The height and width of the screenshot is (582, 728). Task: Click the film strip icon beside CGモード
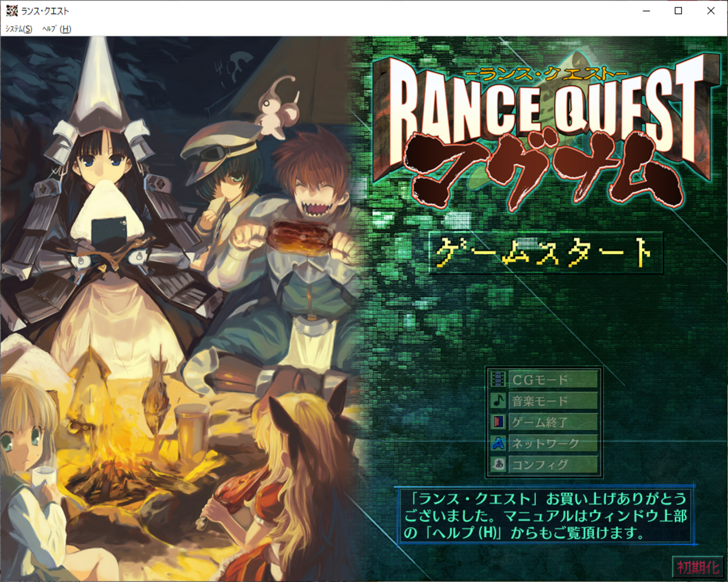point(498,380)
